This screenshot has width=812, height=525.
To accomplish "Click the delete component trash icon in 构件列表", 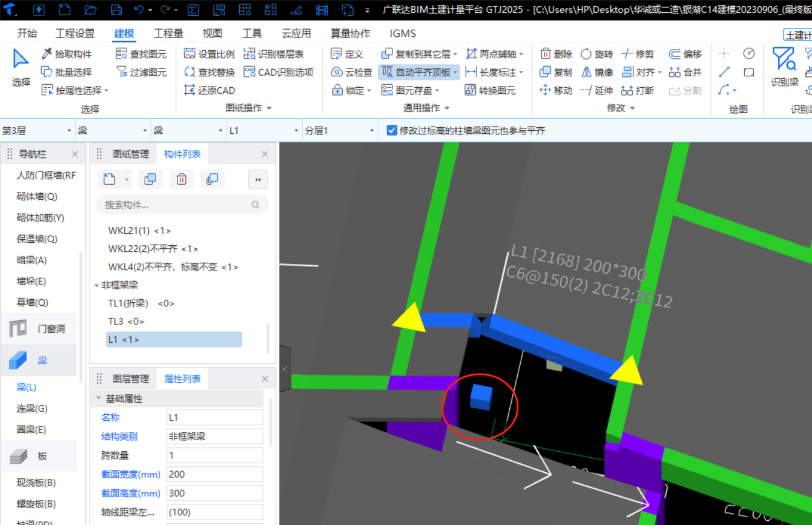I will [x=181, y=179].
